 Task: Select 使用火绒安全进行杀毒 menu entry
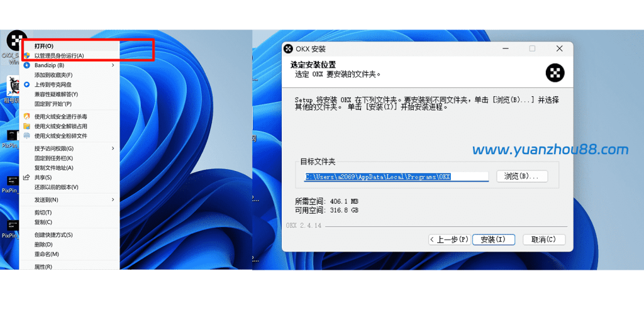60,116
